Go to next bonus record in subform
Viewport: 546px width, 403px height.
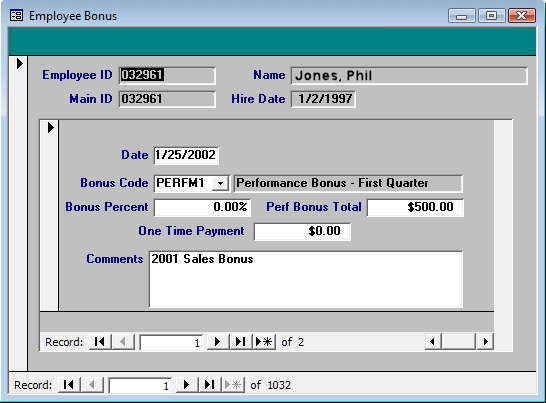pyautogui.click(x=218, y=342)
